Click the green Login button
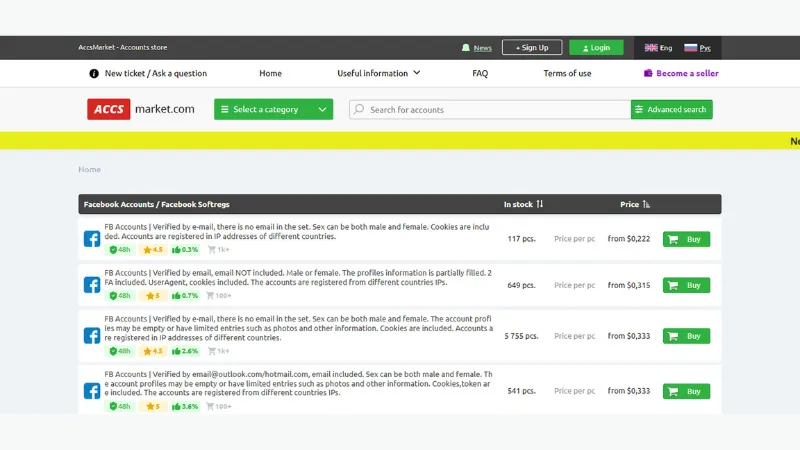800x450 pixels. [x=596, y=48]
